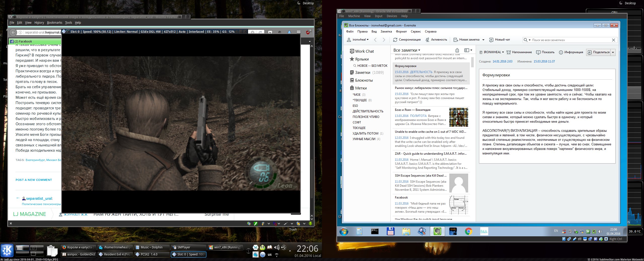The image size is (644, 261).
Task: Open KDE clipboard widget icon
Action: point(52,250)
